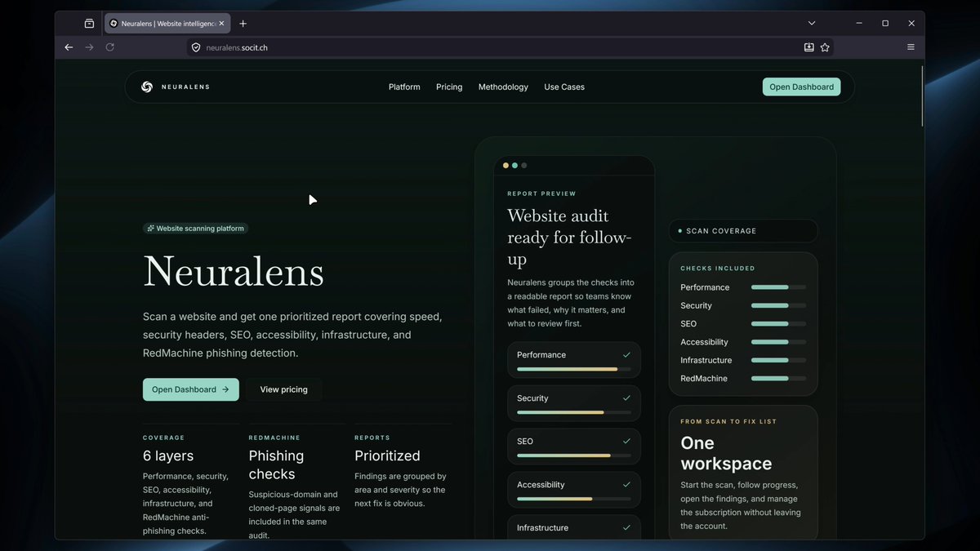Click 'Security' label in Checks Included

point(696,305)
